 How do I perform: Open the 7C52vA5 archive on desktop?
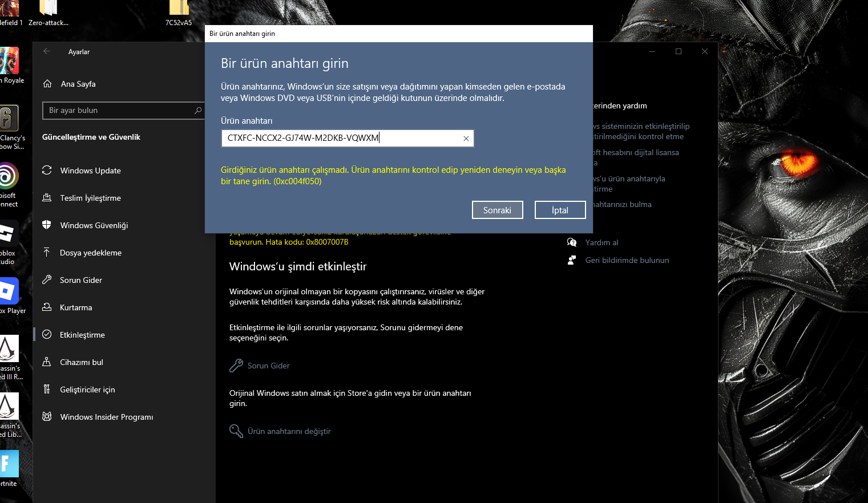pos(179,14)
